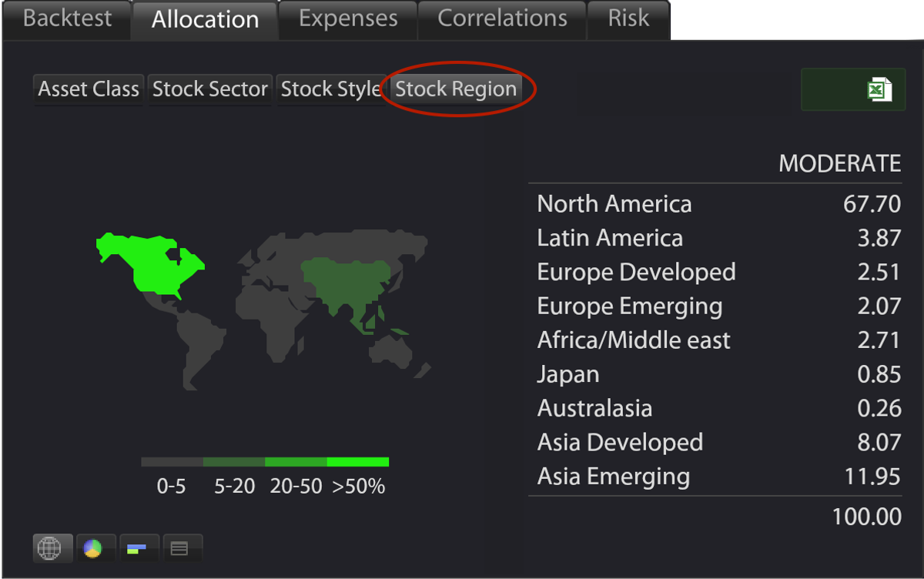Select the Japan row label

click(x=568, y=375)
